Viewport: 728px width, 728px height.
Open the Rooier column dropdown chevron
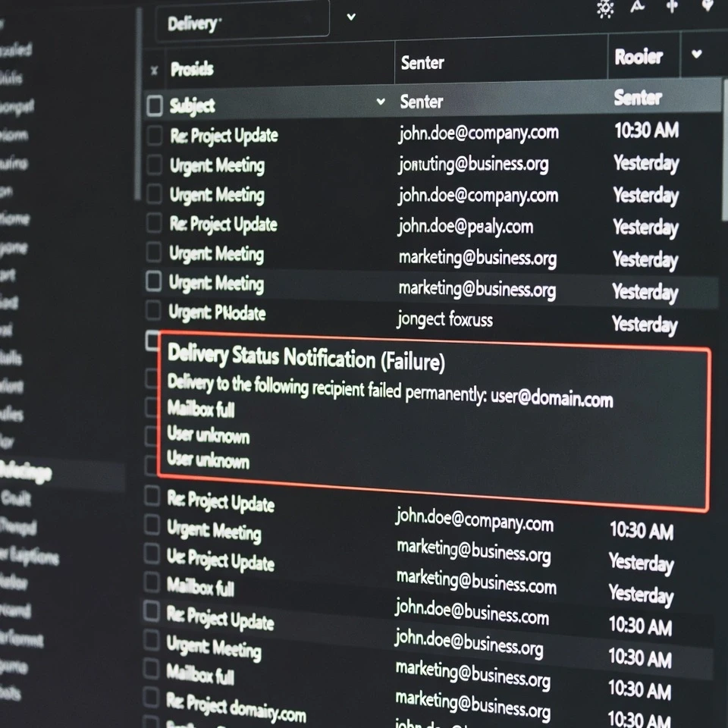pyautogui.click(x=696, y=54)
